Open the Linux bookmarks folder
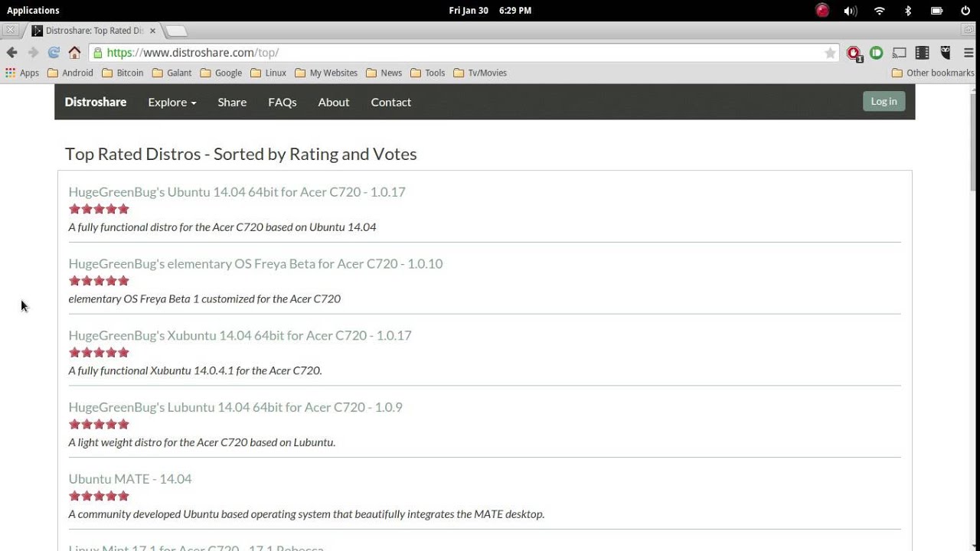This screenshot has height=551, width=980. [268, 73]
